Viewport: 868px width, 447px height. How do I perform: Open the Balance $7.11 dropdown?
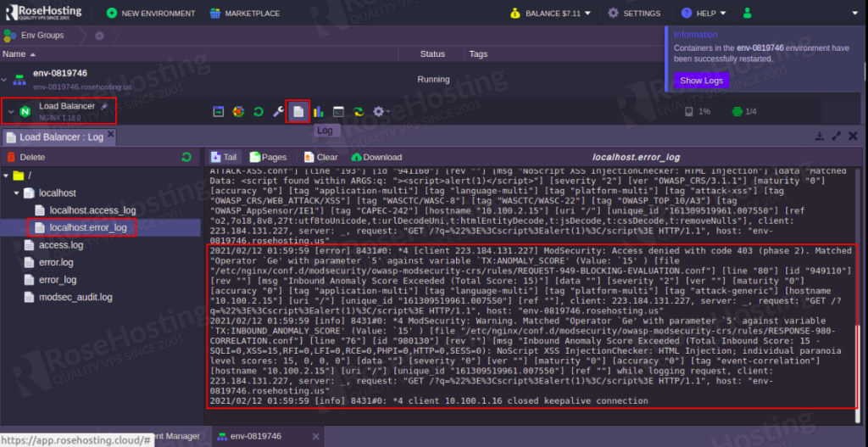pos(550,14)
